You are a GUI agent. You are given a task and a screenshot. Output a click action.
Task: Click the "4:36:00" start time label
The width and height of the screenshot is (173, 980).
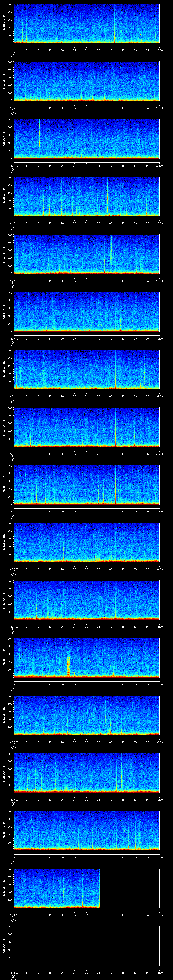(14, 742)
